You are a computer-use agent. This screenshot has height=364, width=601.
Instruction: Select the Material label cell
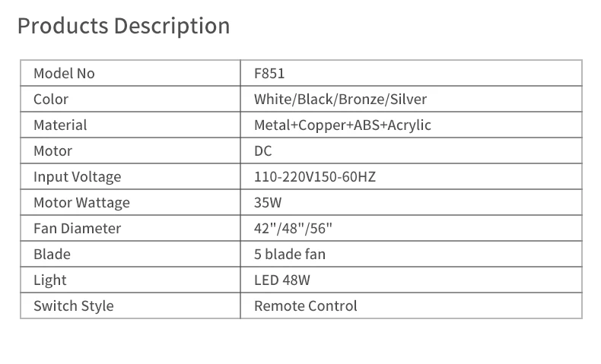[60, 125]
